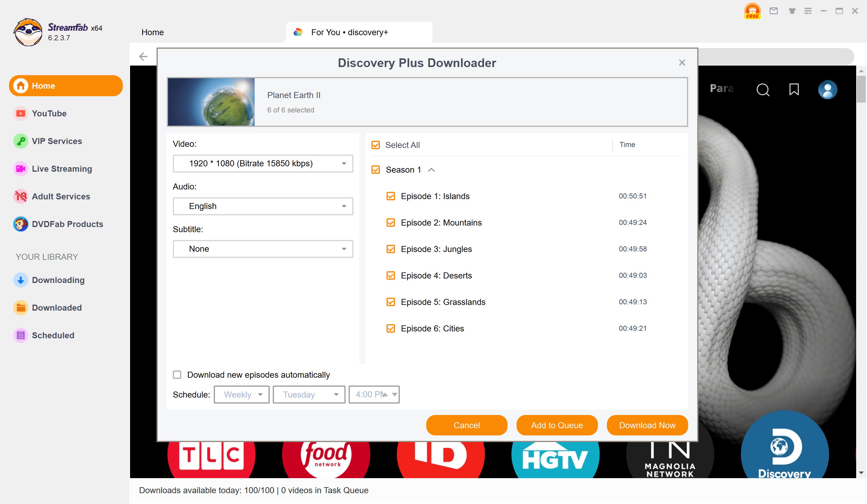Image resolution: width=867 pixels, height=504 pixels.
Task: Enable Download new episodes automatically
Action: [x=177, y=375]
